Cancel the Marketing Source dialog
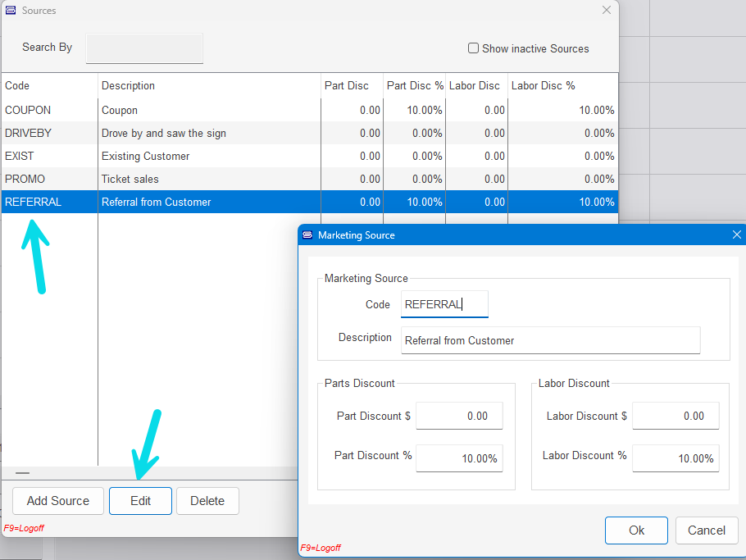Viewport: 746px width, 560px height. 706,530
